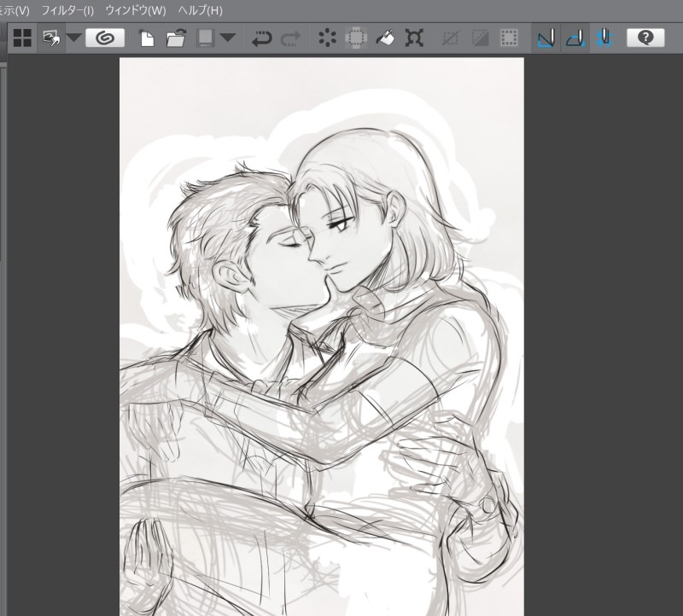Open Clip Studio spiral logo button
This screenshot has height=616, width=683.
click(x=105, y=38)
